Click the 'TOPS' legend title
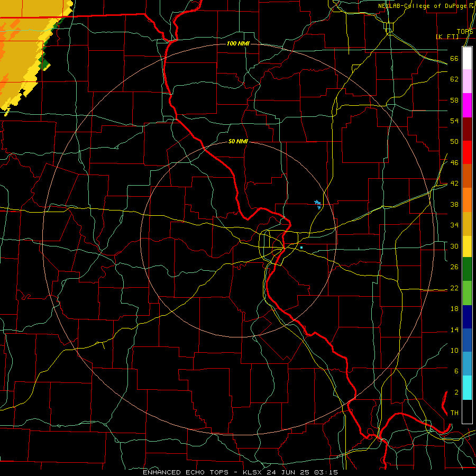Image resolution: width=476 pixels, height=476 pixels. (x=465, y=32)
